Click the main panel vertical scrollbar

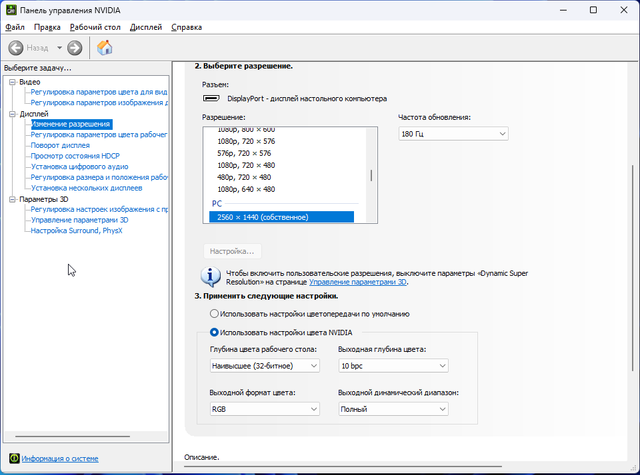pos(633,268)
